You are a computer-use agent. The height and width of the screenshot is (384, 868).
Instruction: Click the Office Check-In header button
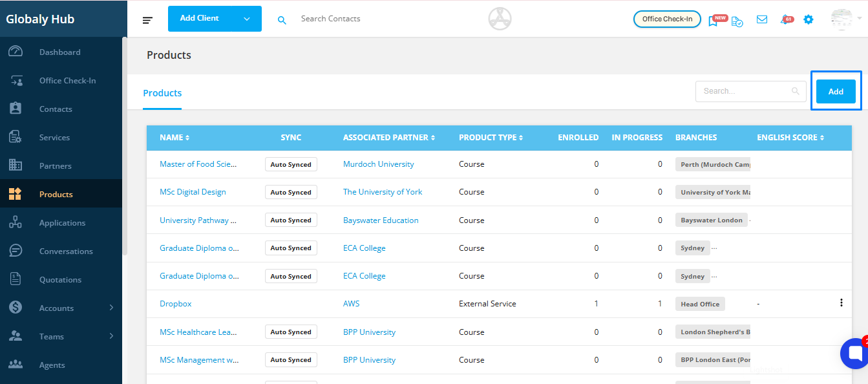[667, 19]
